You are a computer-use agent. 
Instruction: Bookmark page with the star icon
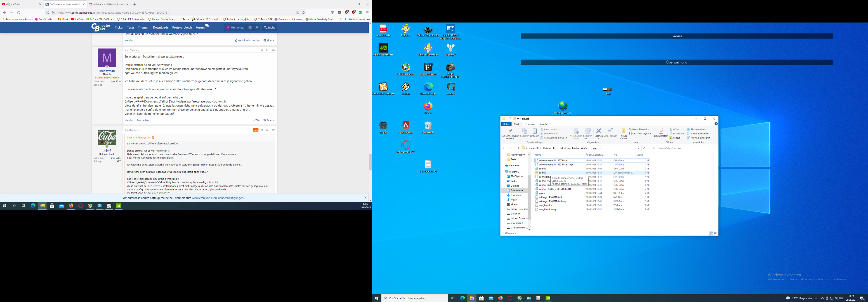(303, 12)
